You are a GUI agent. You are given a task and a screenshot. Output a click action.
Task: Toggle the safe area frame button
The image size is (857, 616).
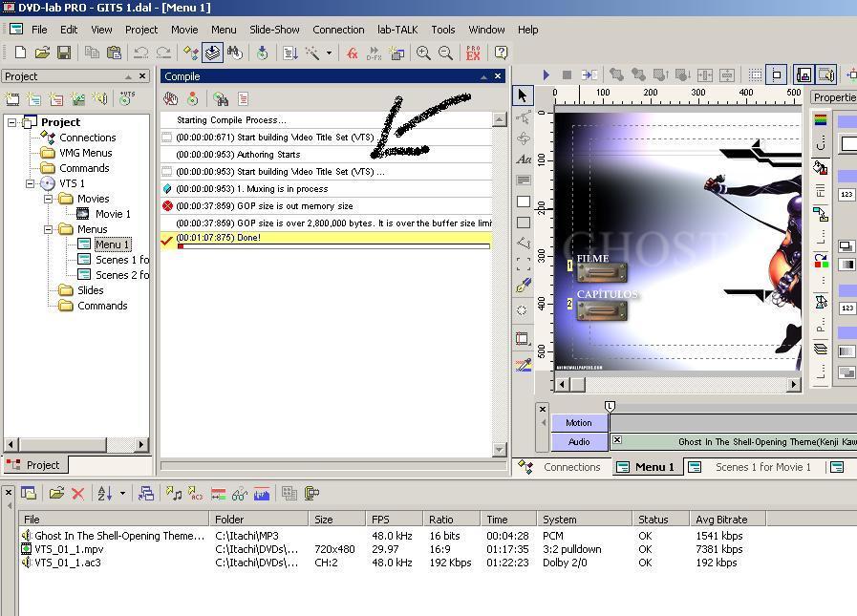(778, 74)
